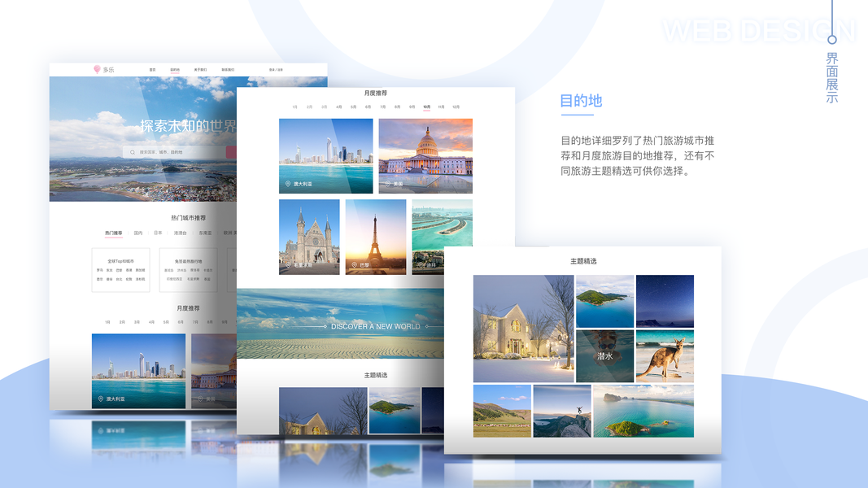This screenshot has height=488, width=868.
Task: Select 1月 in the left page month row
Action: (x=107, y=322)
